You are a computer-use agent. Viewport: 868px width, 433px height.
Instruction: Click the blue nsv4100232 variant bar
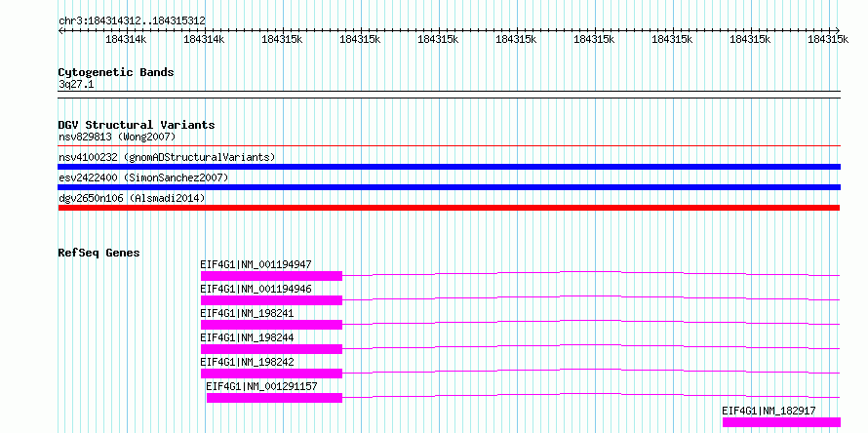450,167
